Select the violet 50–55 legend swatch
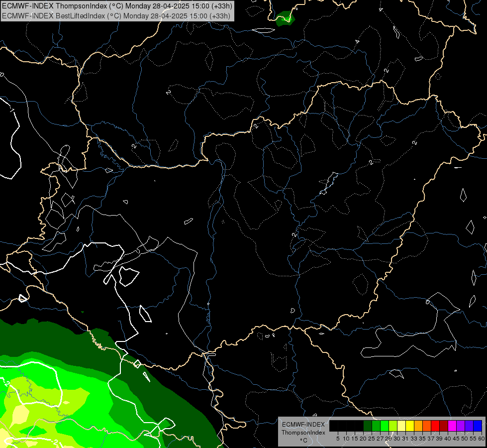This screenshot has width=487, height=448. (x=469, y=426)
